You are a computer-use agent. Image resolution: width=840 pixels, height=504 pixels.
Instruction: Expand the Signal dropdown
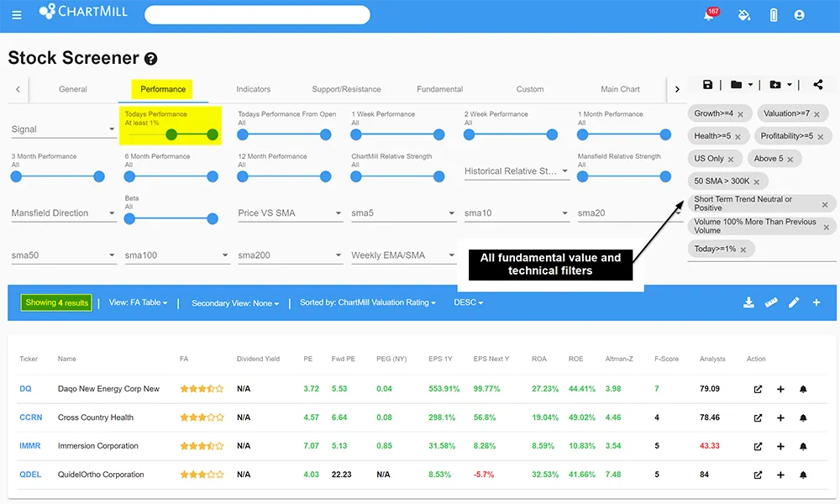(63, 129)
